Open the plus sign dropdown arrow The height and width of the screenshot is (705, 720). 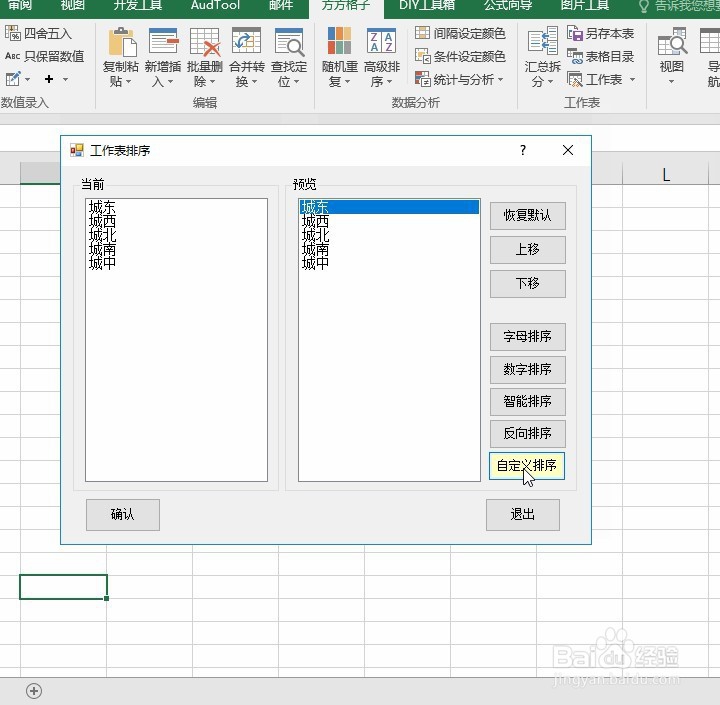pos(66,79)
